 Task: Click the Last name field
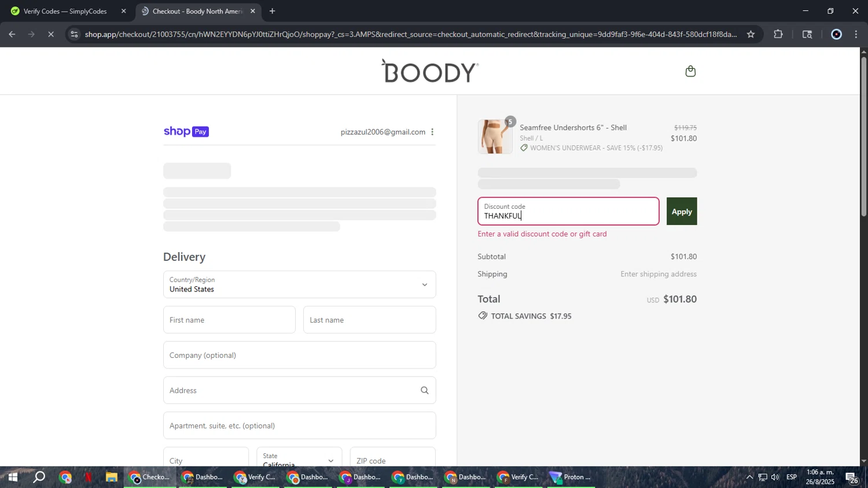tap(369, 320)
